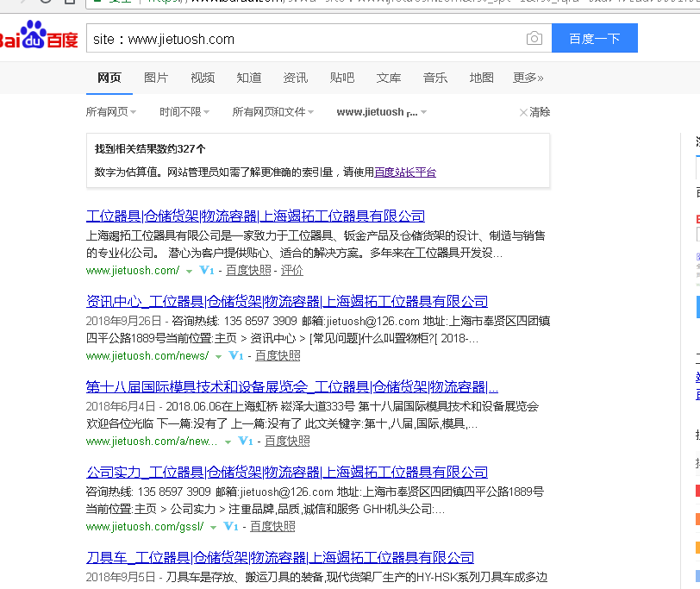
Task: Click V1 badge next to www.jietuosh.com/
Action: click(x=207, y=271)
